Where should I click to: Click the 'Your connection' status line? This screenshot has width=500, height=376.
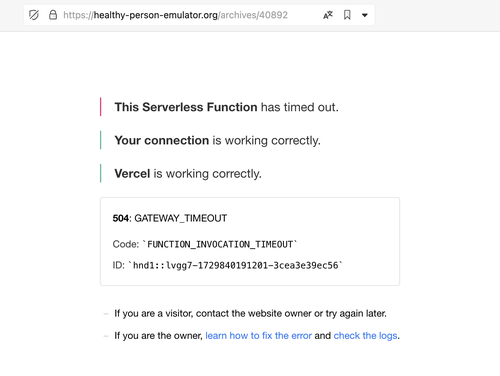[x=217, y=140]
